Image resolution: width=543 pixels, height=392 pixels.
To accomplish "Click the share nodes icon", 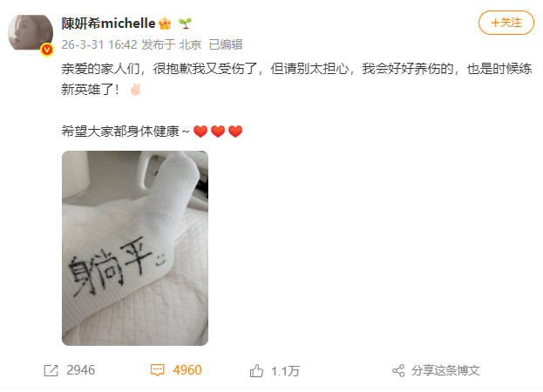I will pyautogui.click(x=398, y=370).
